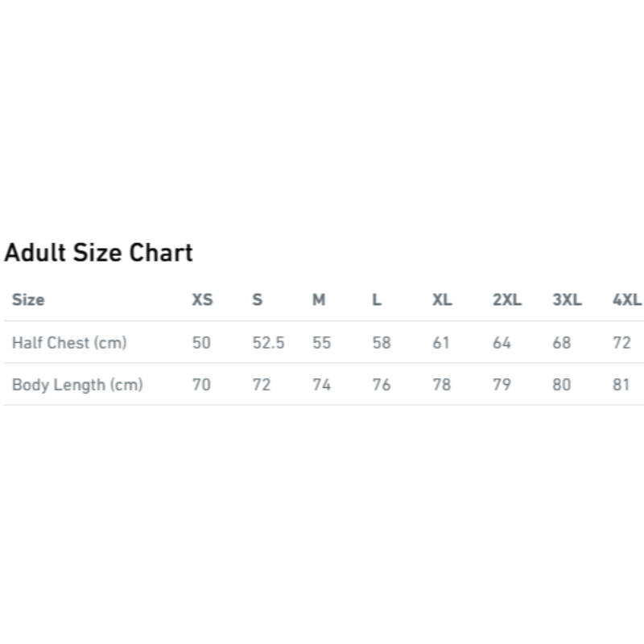Select the body length value 70
The width and height of the screenshot is (644, 644).
coord(201,385)
